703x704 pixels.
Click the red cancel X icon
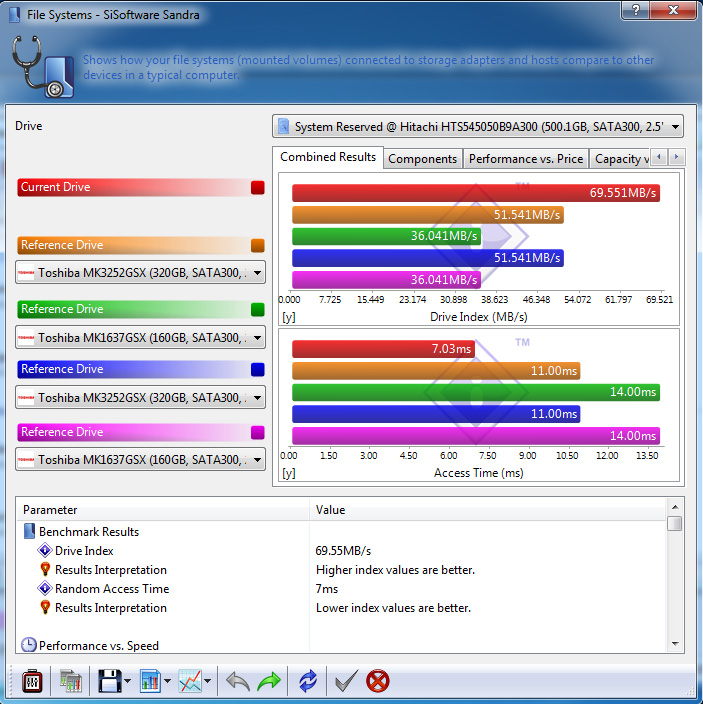378,682
